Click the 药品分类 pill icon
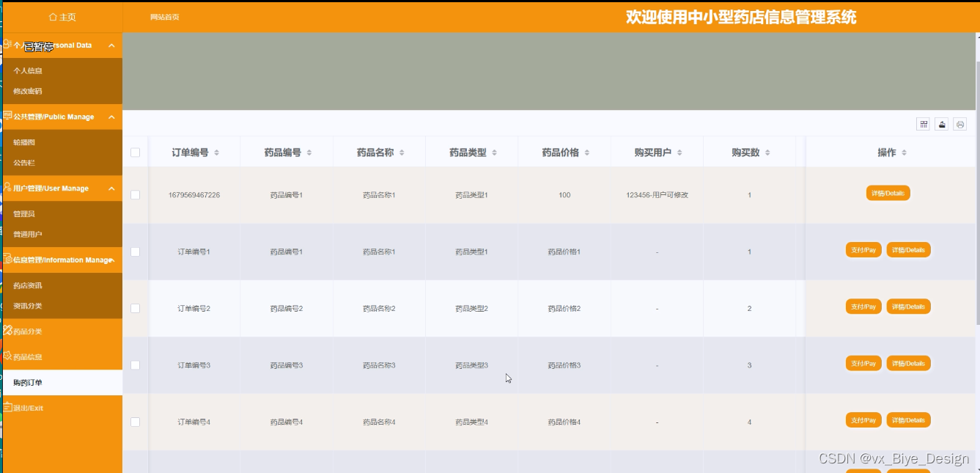Viewport: 980px width, 473px height. click(7, 331)
